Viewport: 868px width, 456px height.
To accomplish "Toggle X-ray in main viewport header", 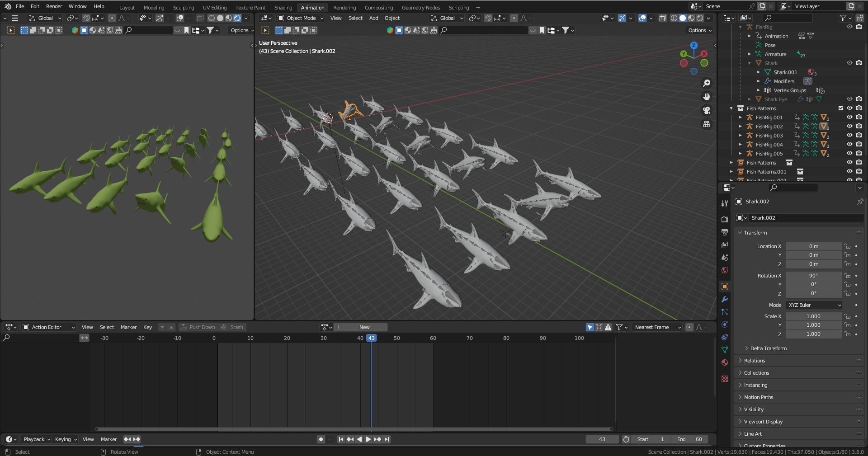I will [x=662, y=18].
